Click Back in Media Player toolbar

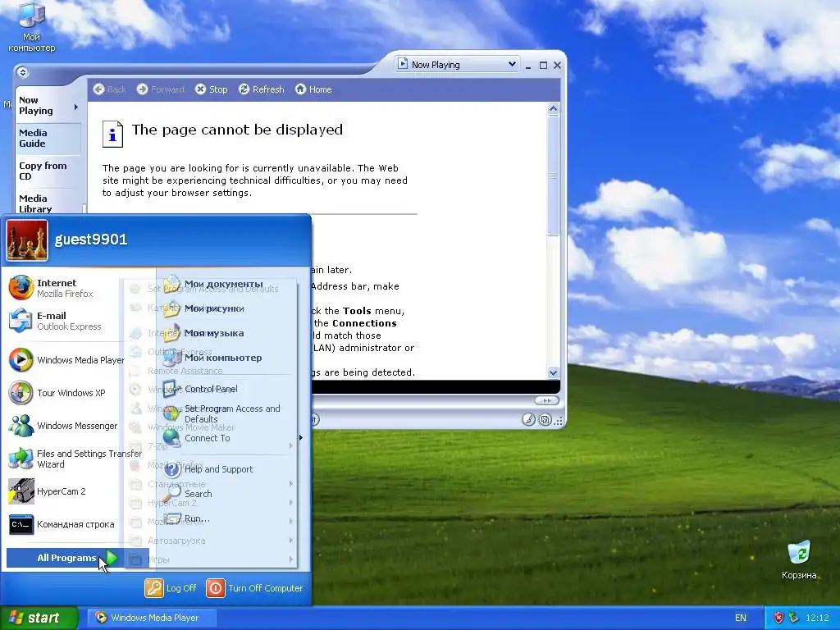[109, 89]
